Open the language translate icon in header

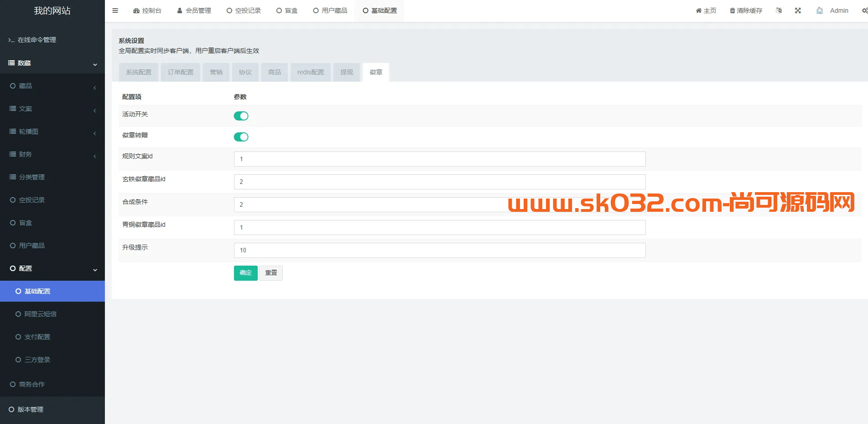pyautogui.click(x=779, y=10)
